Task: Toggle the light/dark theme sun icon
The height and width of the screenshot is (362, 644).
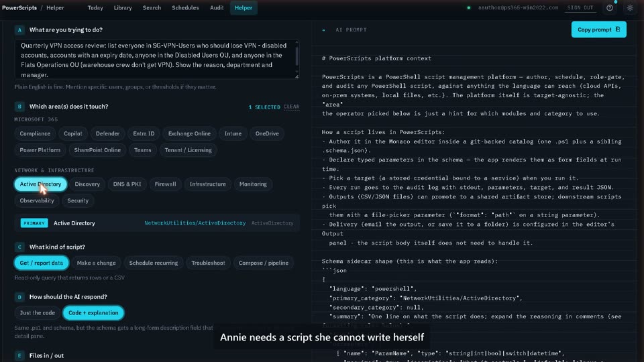Action: (x=630, y=8)
